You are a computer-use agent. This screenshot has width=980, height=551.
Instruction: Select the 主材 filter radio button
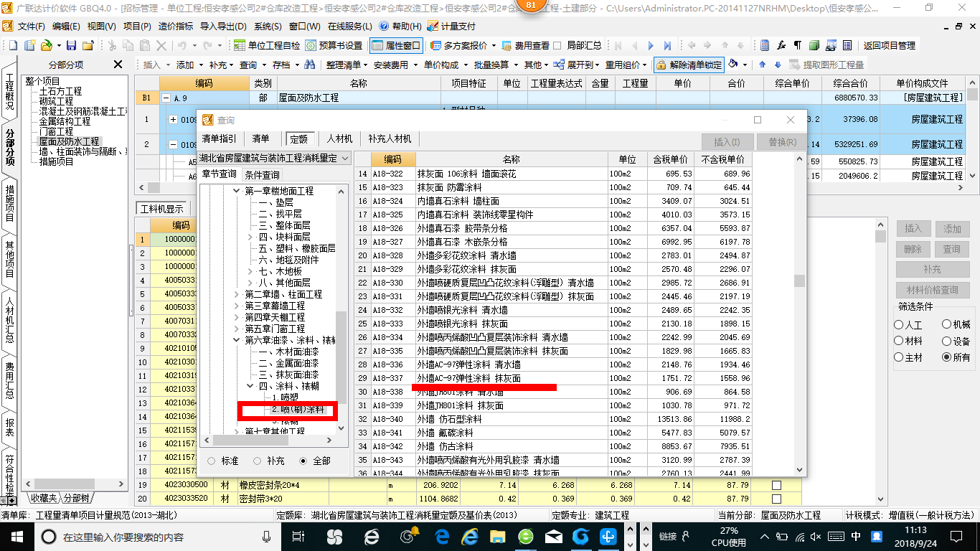click(899, 357)
